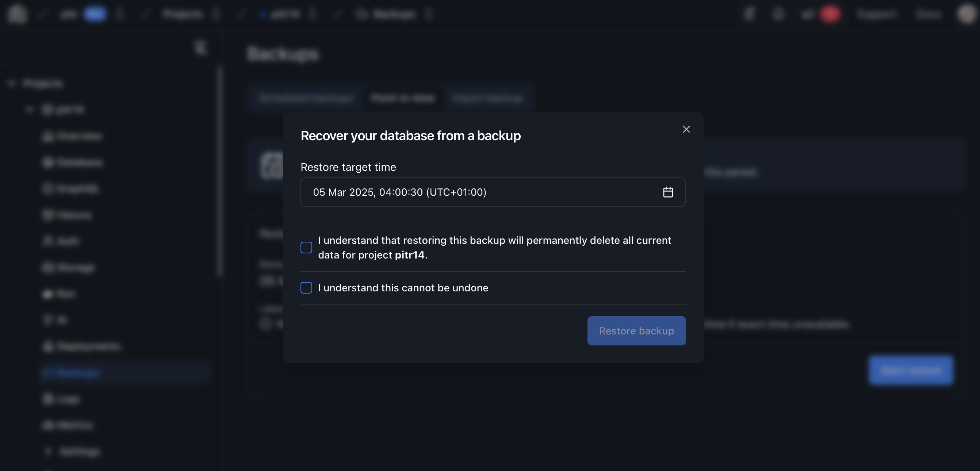Collapse the sidebar using the panel icon

tap(200, 48)
